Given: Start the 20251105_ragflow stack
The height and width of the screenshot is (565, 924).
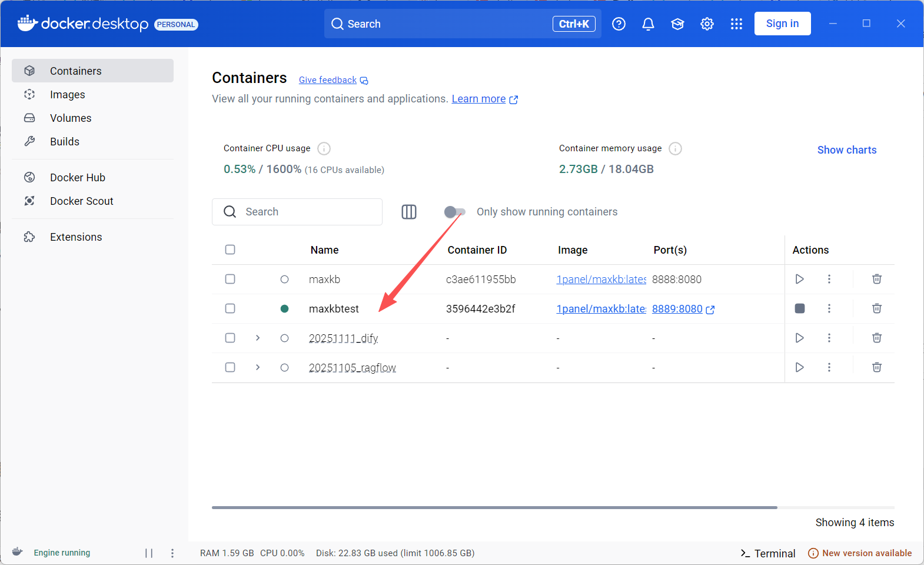Looking at the screenshot, I should [x=799, y=367].
